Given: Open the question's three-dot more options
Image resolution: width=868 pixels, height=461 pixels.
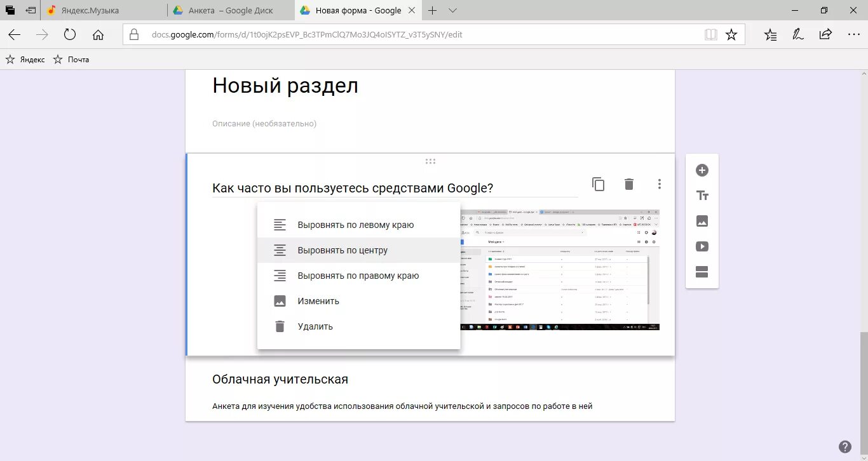Looking at the screenshot, I should tap(660, 184).
